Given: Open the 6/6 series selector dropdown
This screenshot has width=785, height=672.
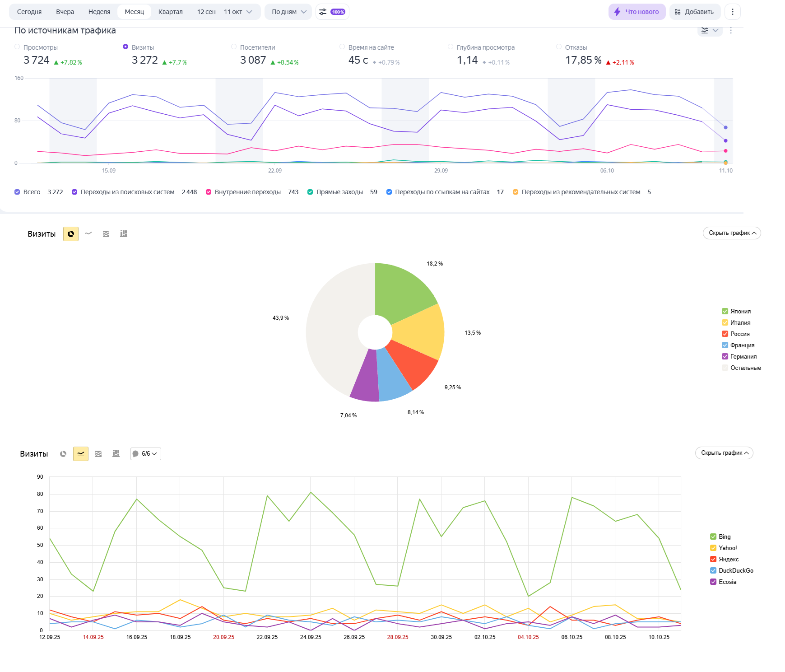Looking at the screenshot, I should 146,454.
